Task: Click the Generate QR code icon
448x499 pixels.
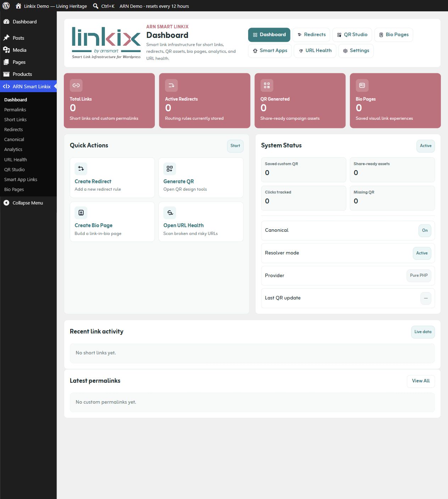Action: pyautogui.click(x=170, y=169)
